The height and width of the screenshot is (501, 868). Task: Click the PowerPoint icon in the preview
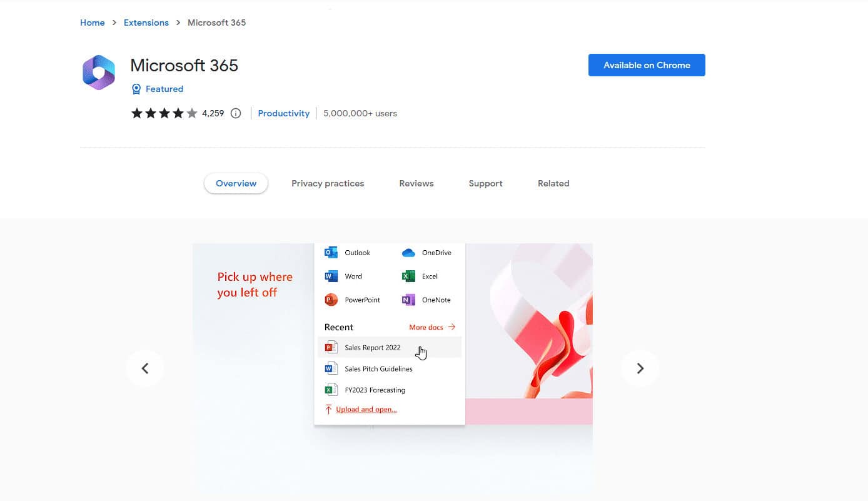click(x=331, y=300)
